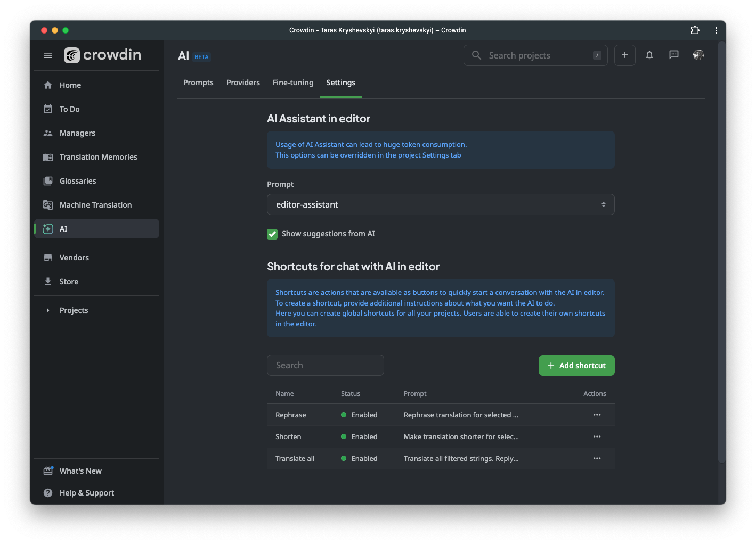Focus the shortcuts Search field

[x=326, y=365]
